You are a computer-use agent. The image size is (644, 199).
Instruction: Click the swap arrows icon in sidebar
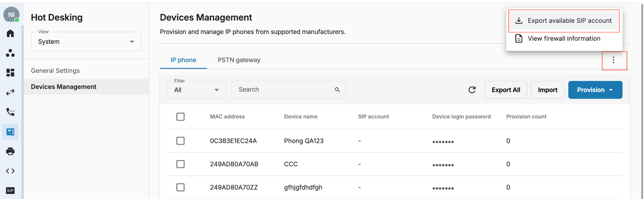point(10,92)
